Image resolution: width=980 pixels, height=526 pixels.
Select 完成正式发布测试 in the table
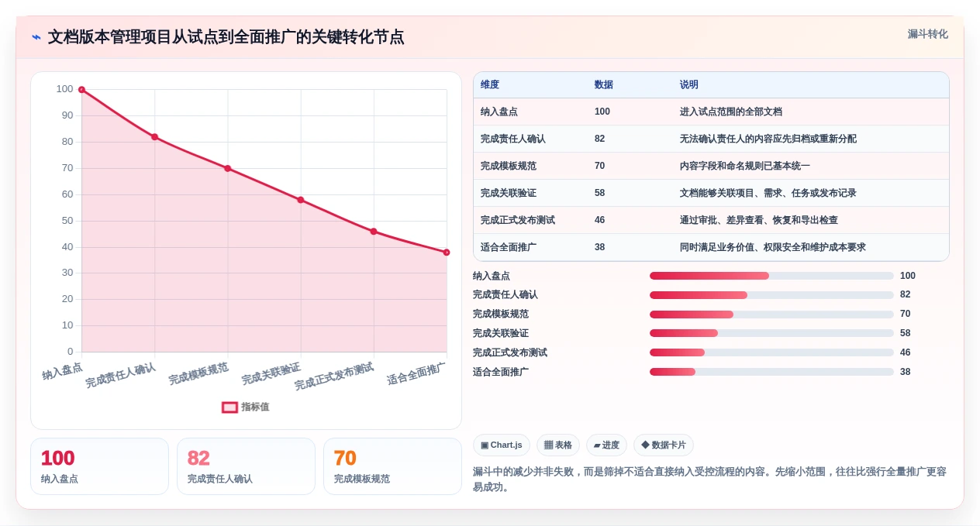click(518, 220)
